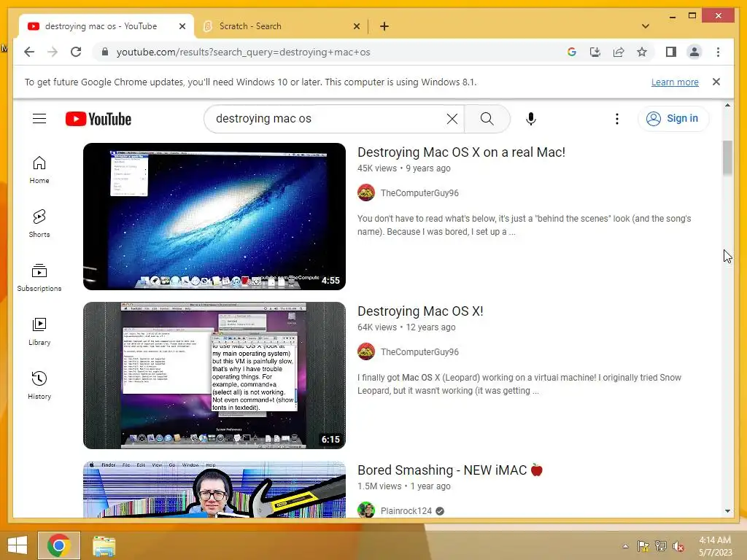Open Destroying Mac OS X on a real Mac title
Screen dimensions: 747x560
point(461,152)
